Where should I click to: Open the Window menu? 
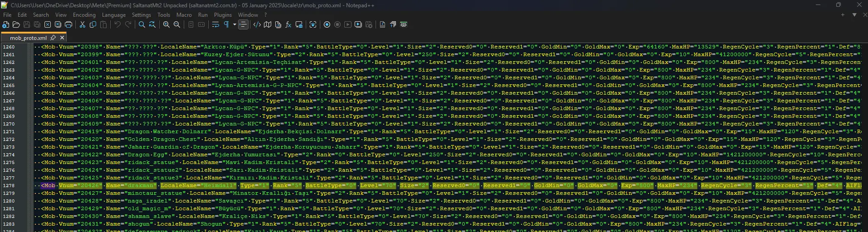tap(248, 15)
